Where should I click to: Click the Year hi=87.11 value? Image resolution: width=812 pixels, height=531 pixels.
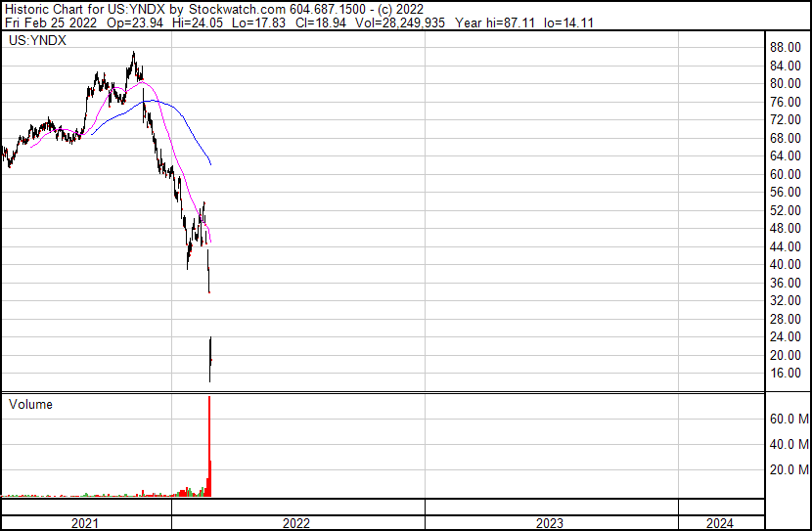point(495,22)
